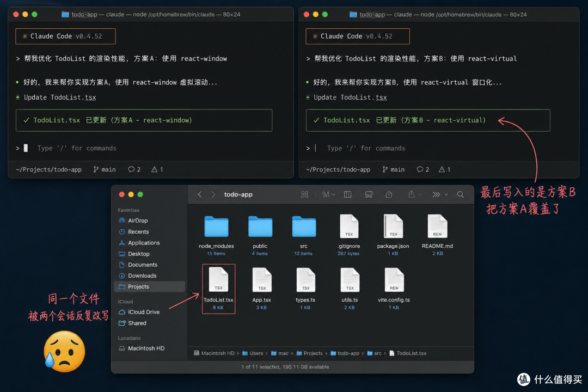Click warning count in right terminal
This screenshot has height=392, width=588.
[445, 169]
